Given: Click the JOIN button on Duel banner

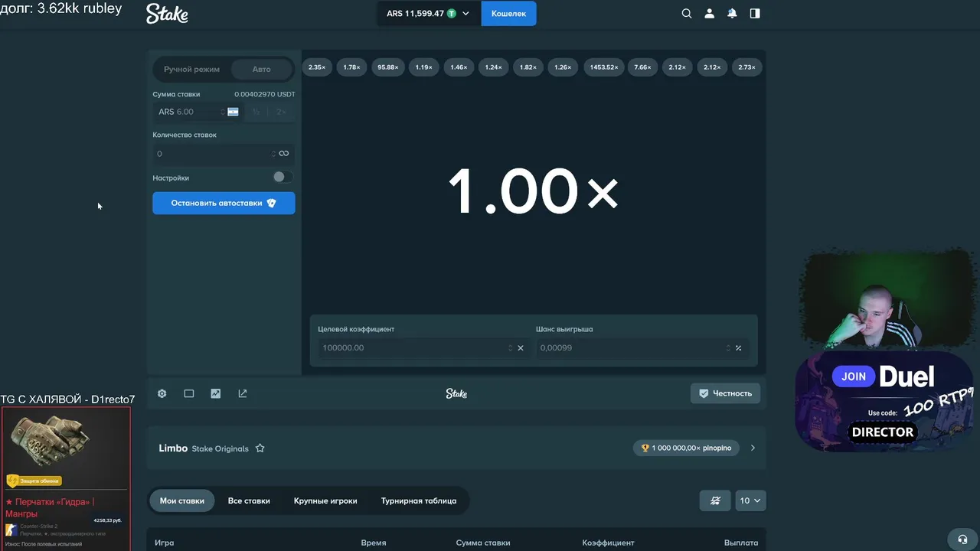Looking at the screenshot, I should pos(854,377).
